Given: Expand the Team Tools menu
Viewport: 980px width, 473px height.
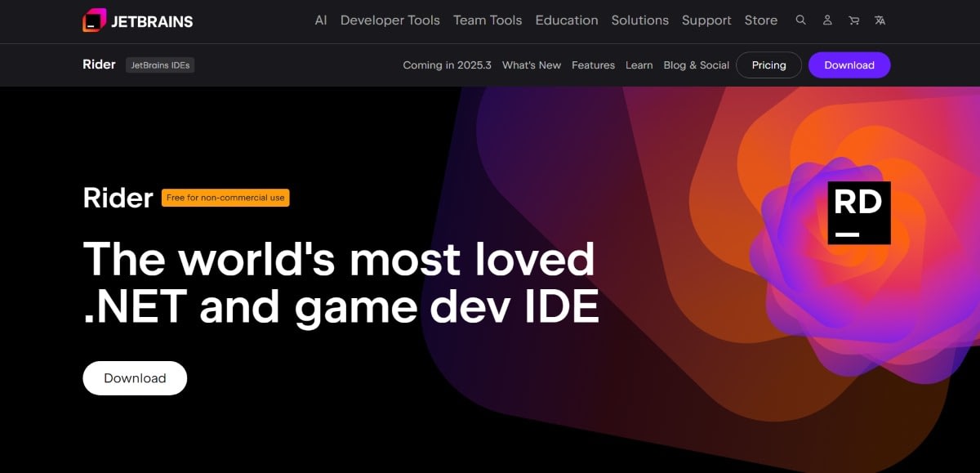Looking at the screenshot, I should coord(488,20).
